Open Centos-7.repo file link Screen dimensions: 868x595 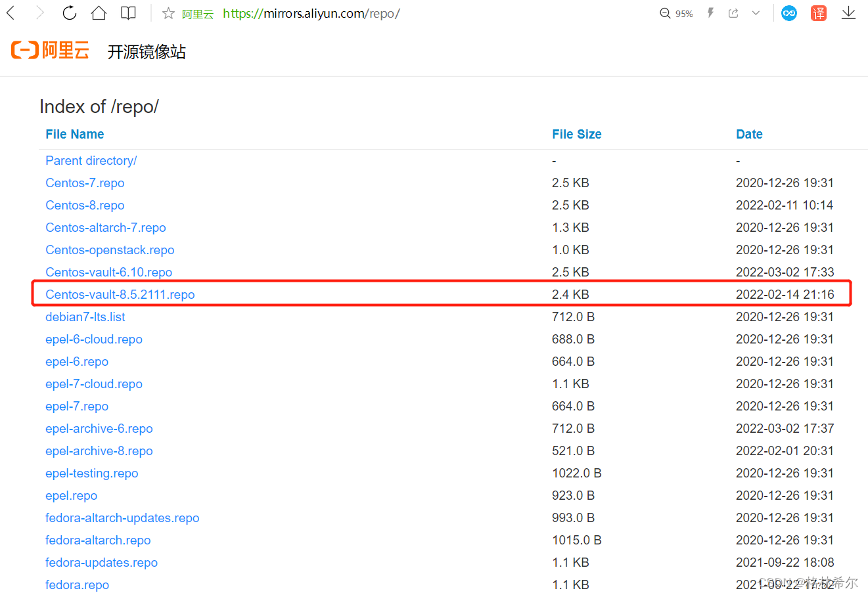click(85, 183)
